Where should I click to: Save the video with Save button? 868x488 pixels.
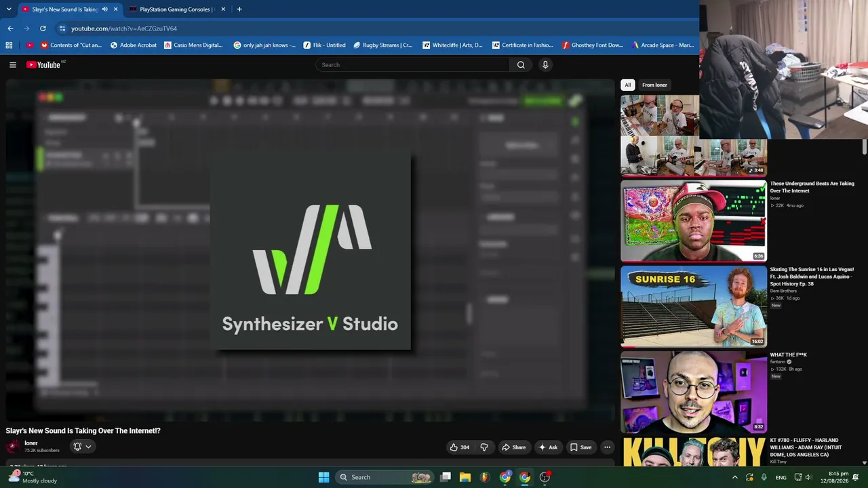pyautogui.click(x=580, y=447)
